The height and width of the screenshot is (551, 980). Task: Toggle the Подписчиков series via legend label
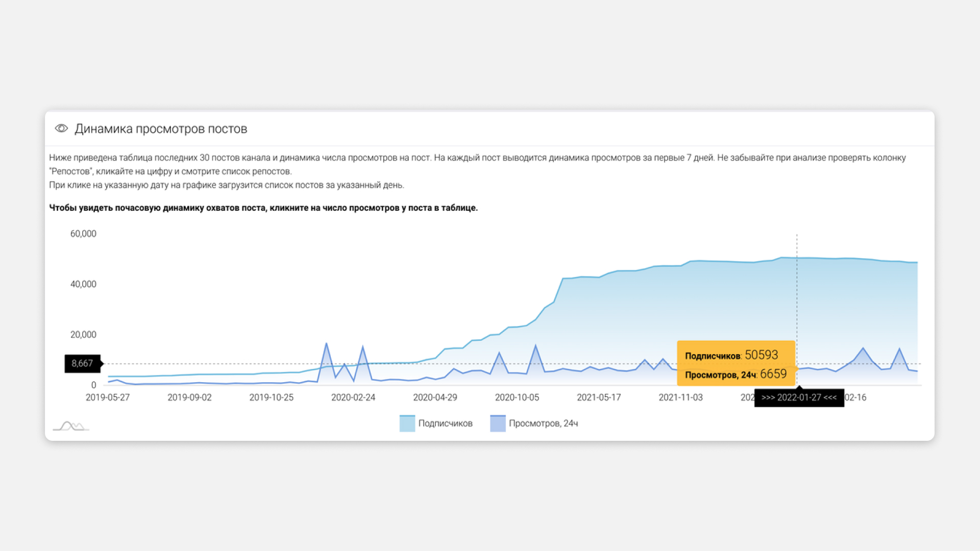tap(445, 423)
